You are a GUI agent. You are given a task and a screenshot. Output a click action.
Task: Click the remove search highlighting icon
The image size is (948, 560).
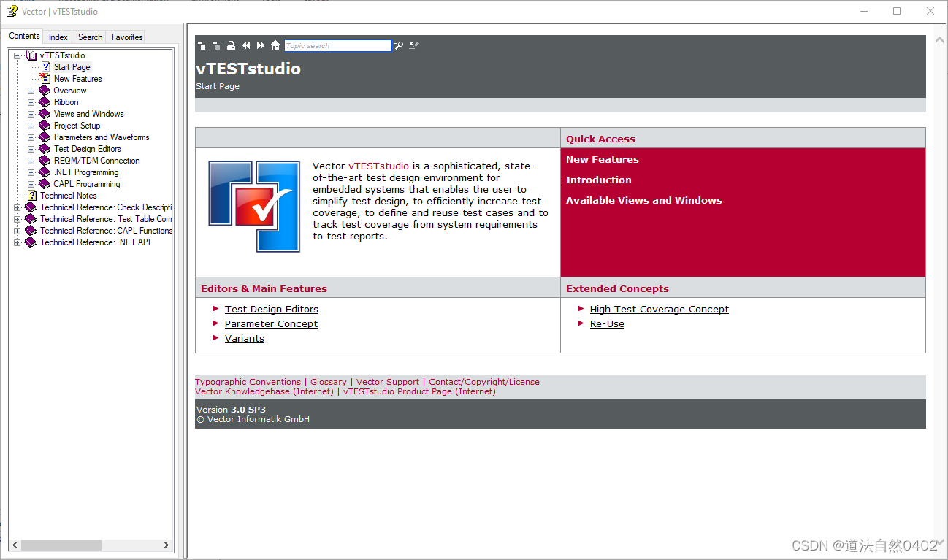(413, 45)
